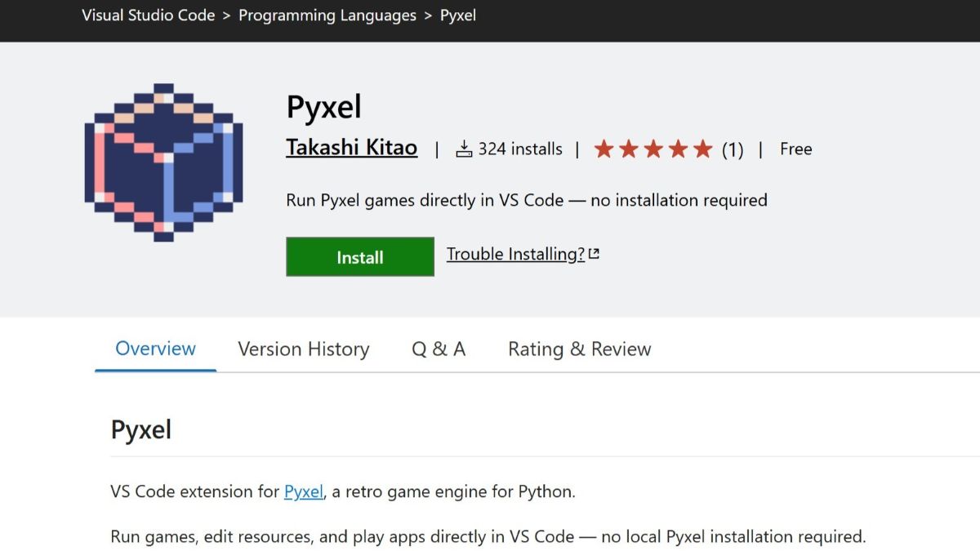Click the external-link icon after Trouble Installing
The image size is (980, 551).
[594, 254]
